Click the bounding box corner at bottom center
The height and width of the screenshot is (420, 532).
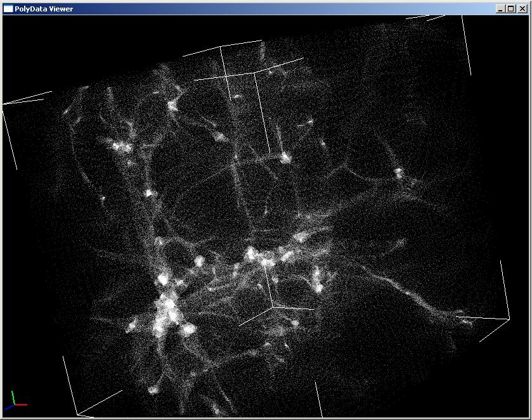click(x=273, y=308)
